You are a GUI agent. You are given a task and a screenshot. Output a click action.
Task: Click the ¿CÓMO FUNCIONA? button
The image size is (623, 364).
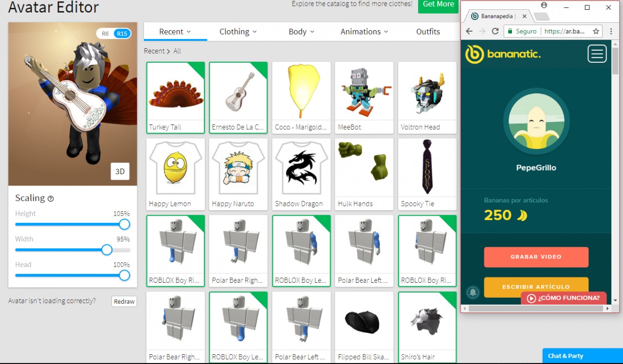564,298
